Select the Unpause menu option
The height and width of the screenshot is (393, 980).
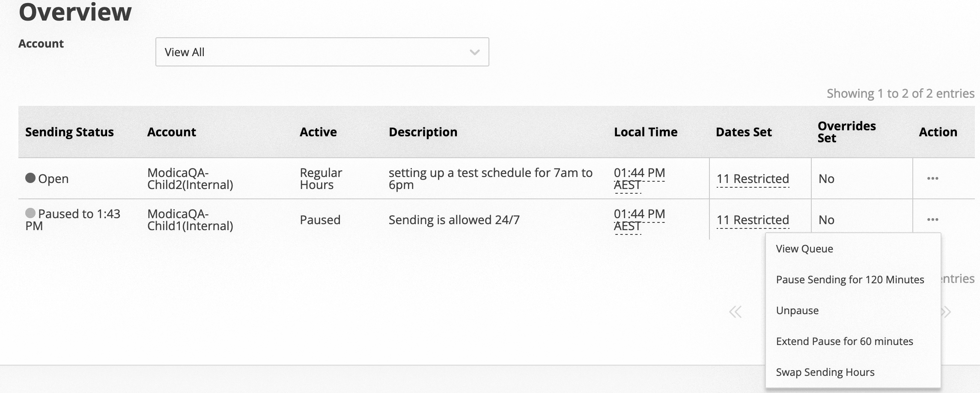tap(796, 310)
